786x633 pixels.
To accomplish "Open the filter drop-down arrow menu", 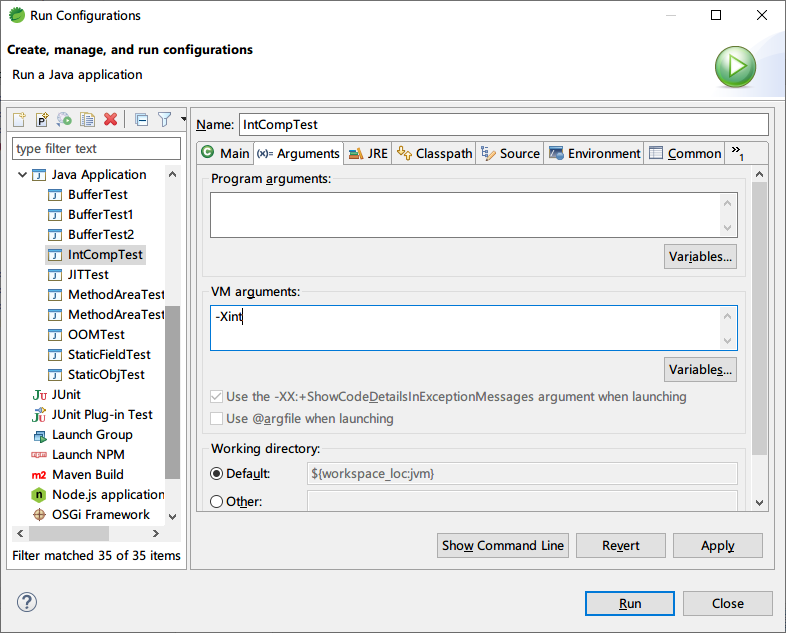I will tap(184, 120).
